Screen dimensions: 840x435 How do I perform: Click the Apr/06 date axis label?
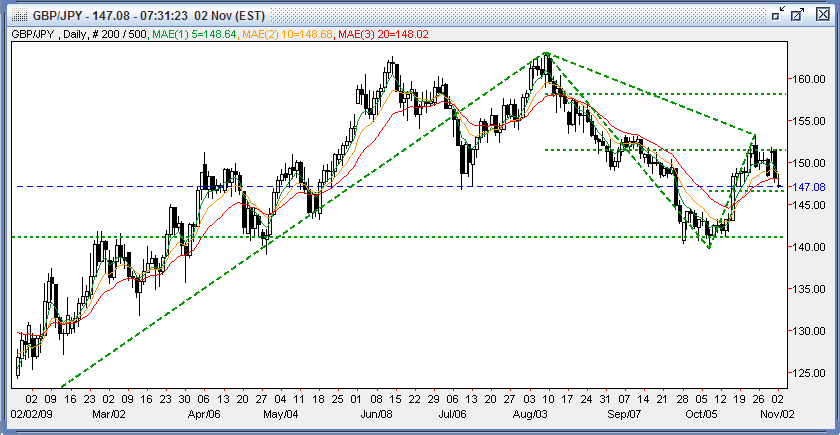coord(202,414)
